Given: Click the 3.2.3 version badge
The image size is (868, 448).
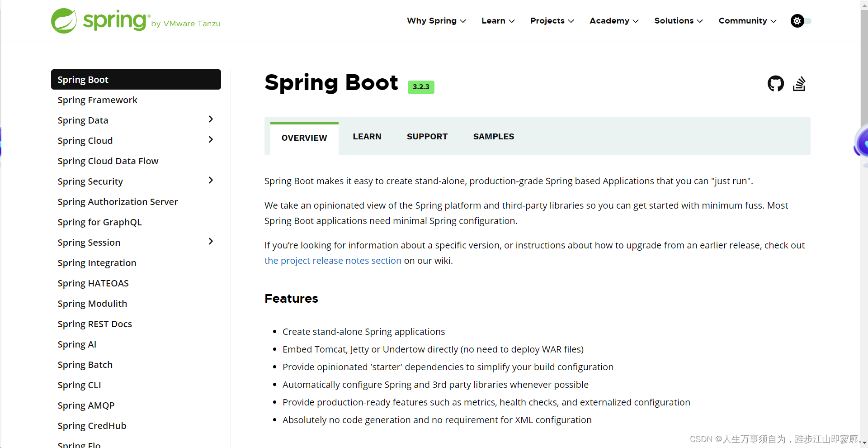Looking at the screenshot, I should click(420, 87).
